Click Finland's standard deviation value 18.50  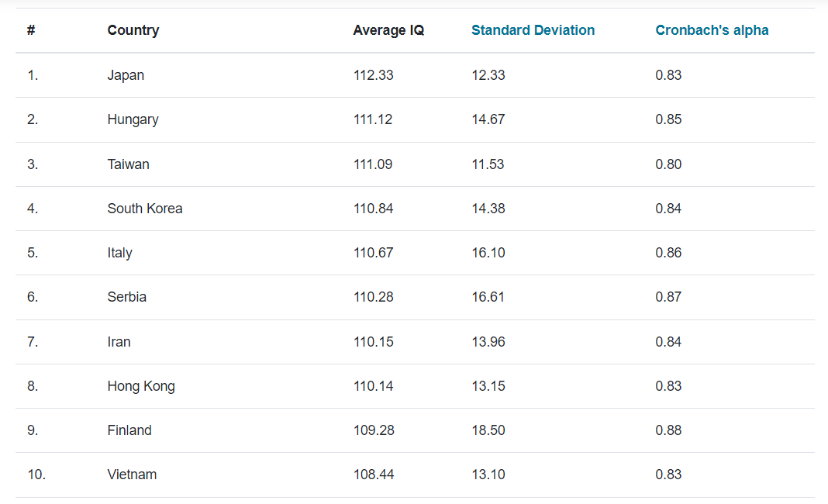pos(488,430)
